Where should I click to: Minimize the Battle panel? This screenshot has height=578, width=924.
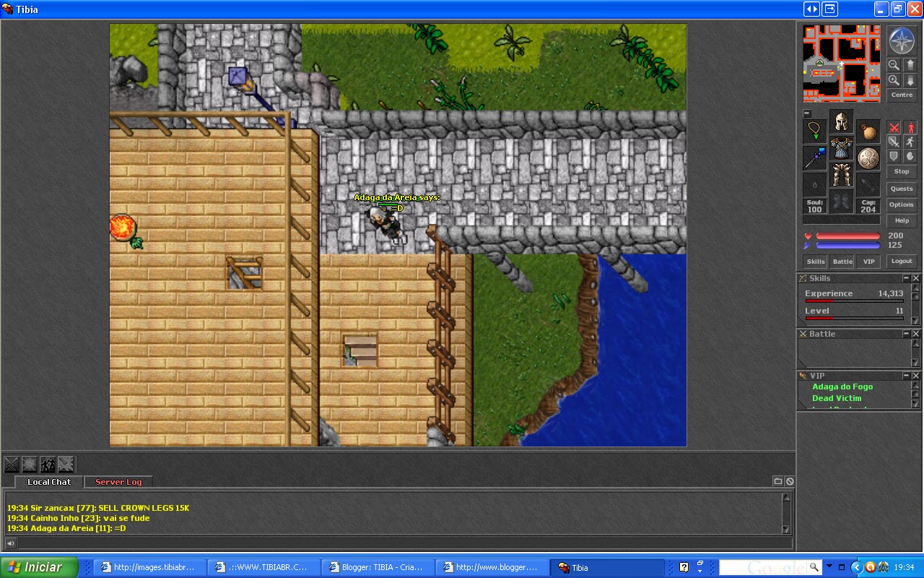coord(907,334)
